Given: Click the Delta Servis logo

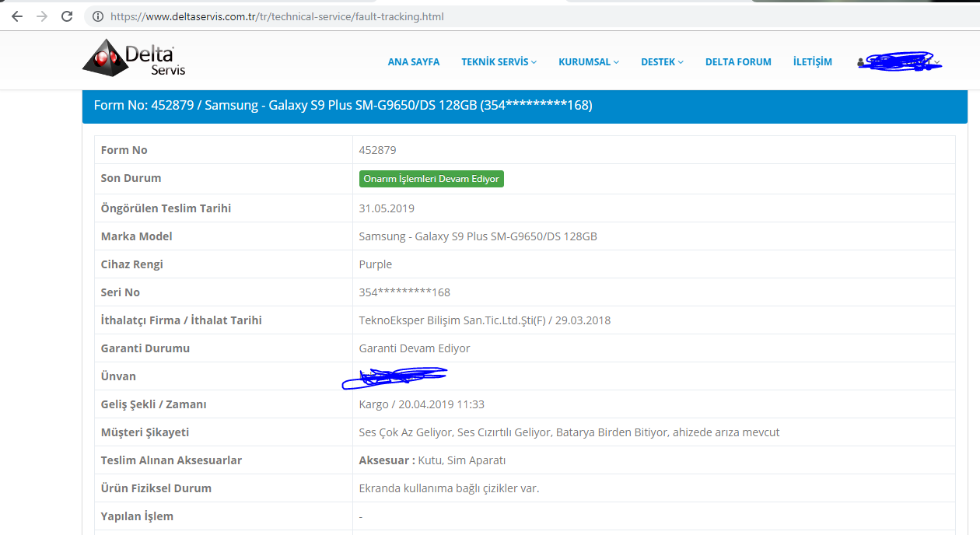Looking at the screenshot, I should click(134, 58).
